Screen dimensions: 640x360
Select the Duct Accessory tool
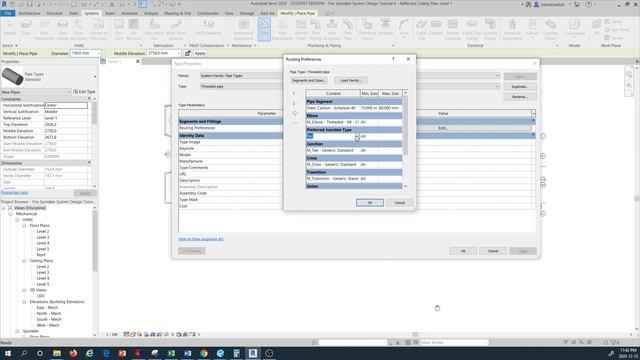[78, 28]
